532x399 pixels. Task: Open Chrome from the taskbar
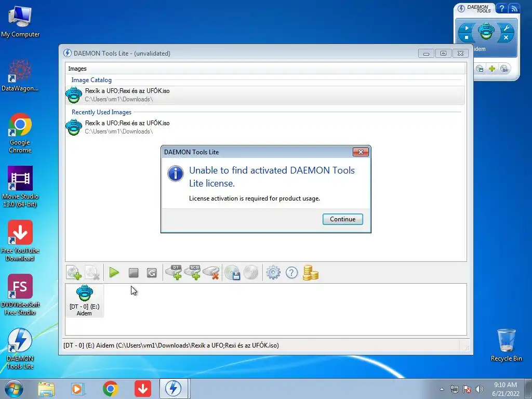click(x=110, y=389)
